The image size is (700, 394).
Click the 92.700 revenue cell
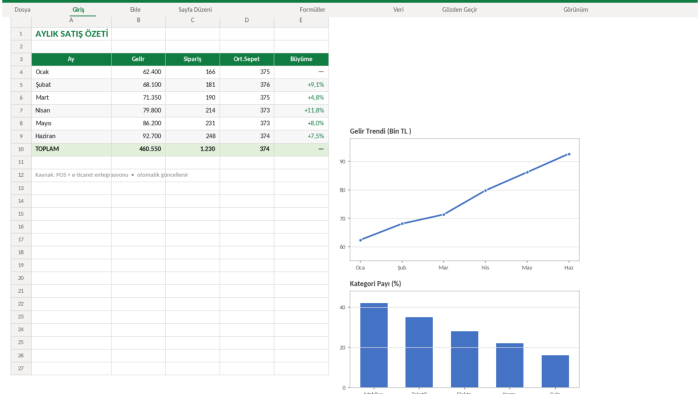click(138, 136)
